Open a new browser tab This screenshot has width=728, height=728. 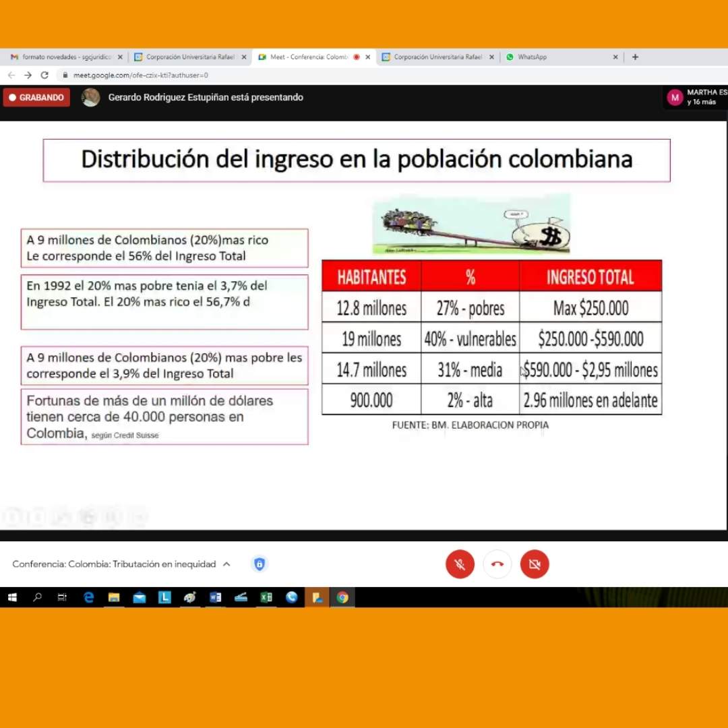tap(635, 57)
